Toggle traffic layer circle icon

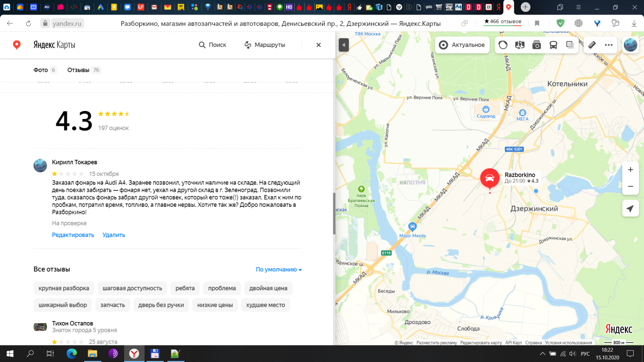click(x=503, y=45)
